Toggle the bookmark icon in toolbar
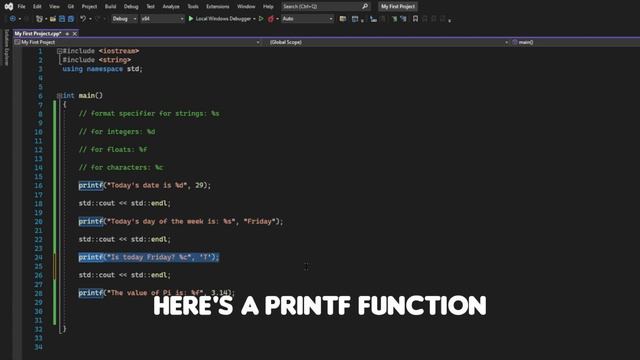Image resolution: width=640 pixels, height=360 pixels. click(x=416, y=19)
